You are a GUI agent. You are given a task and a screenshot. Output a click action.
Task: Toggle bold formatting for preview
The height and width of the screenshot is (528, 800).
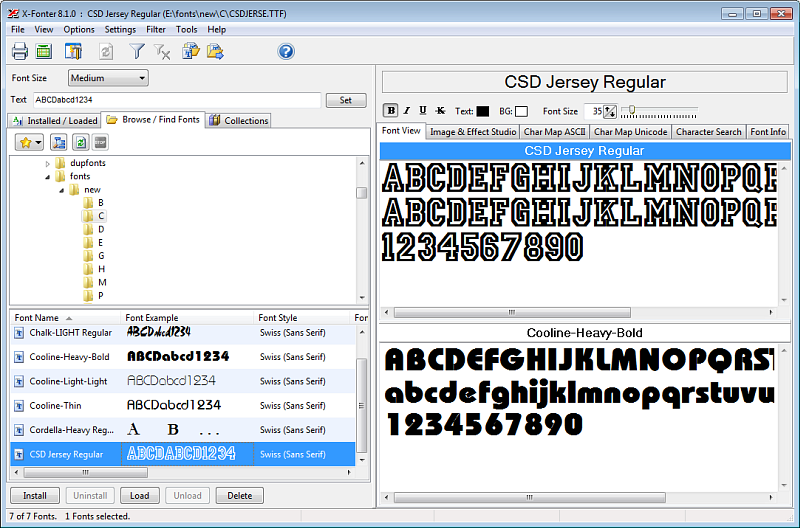point(391,111)
